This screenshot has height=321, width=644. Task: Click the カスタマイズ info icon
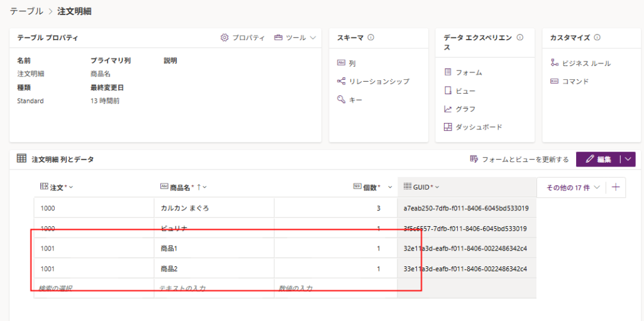pyautogui.click(x=597, y=38)
